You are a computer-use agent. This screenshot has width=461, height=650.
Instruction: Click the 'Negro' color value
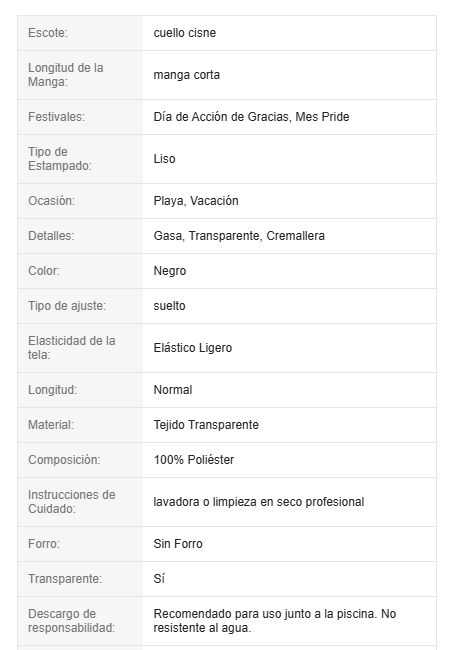point(170,271)
